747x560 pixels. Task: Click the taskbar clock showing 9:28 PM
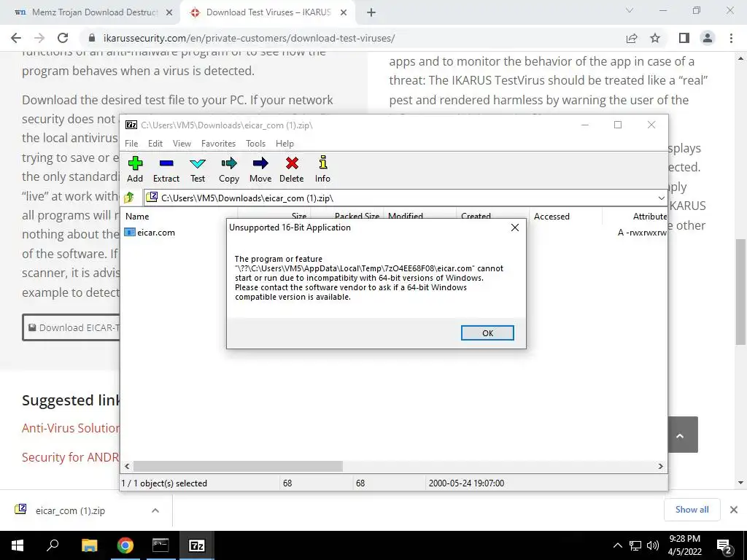(x=685, y=545)
